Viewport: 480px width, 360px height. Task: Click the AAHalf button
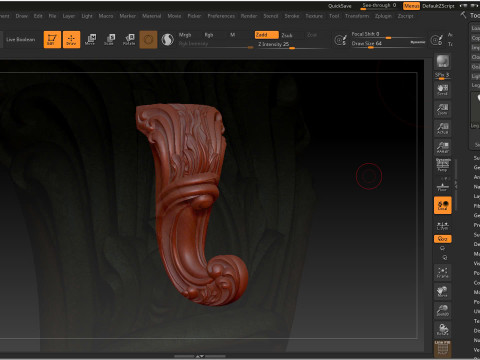(x=443, y=147)
